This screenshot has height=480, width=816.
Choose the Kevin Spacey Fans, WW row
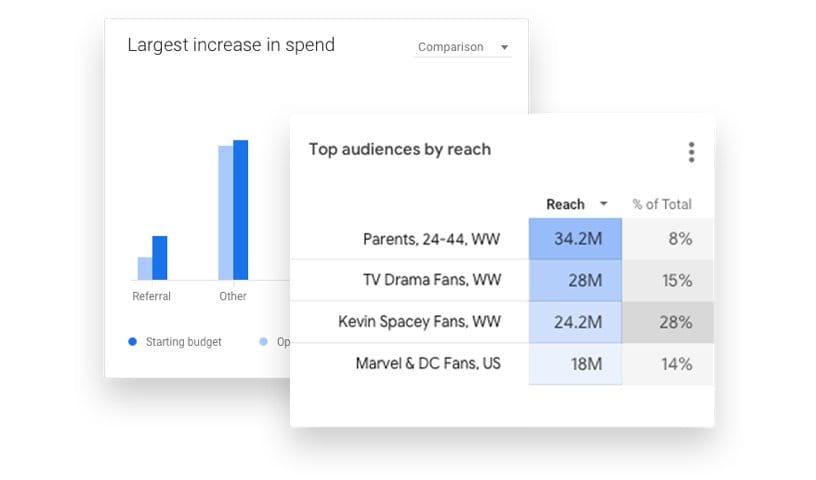(x=419, y=322)
